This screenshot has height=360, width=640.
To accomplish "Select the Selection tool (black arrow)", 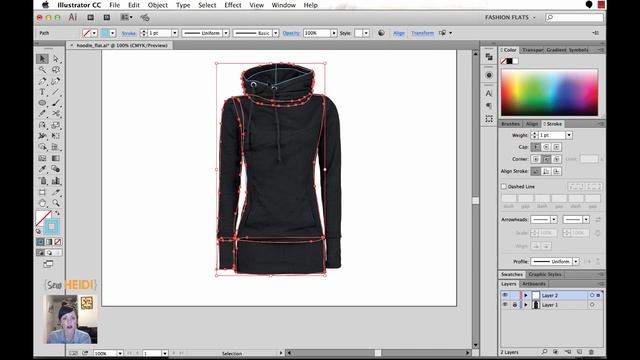I will coord(42,59).
